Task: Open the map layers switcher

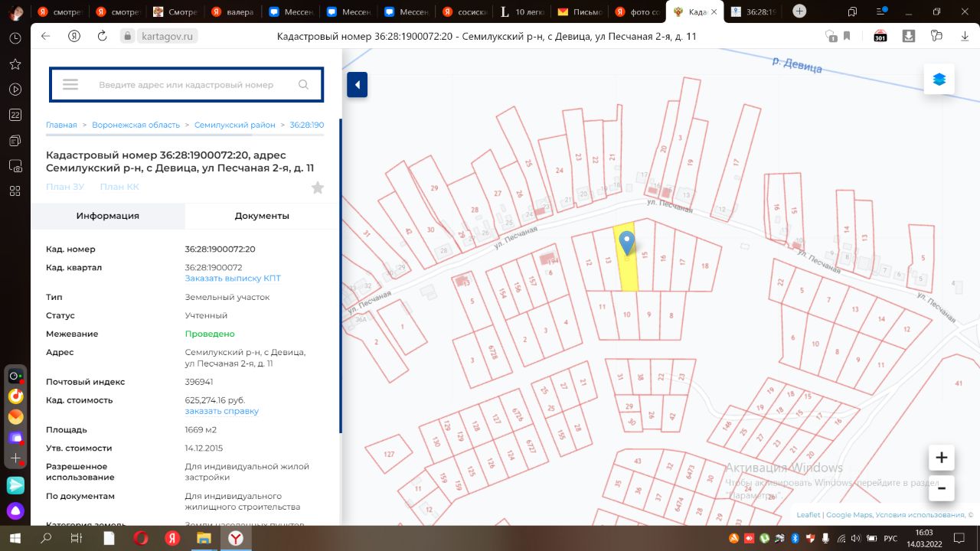Action: click(939, 79)
